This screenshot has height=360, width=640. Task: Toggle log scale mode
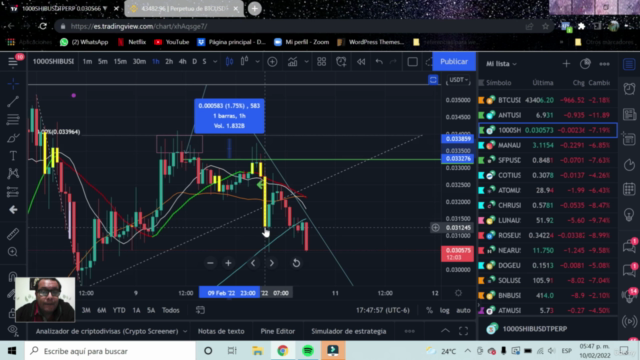click(x=445, y=311)
